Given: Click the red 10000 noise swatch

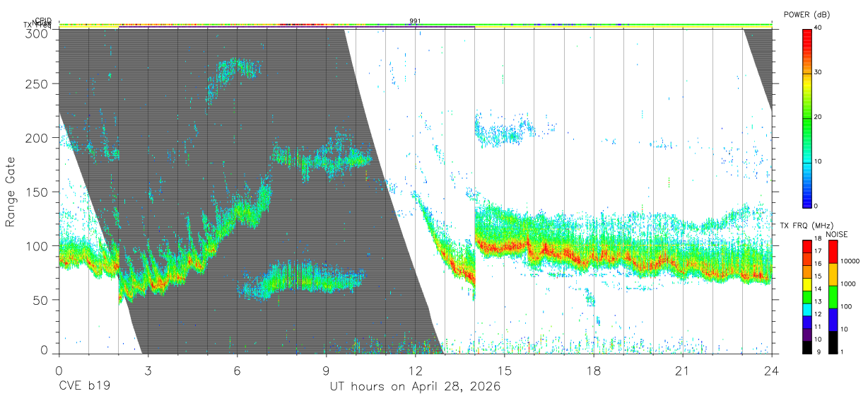Looking at the screenshot, I should (832, 252).
